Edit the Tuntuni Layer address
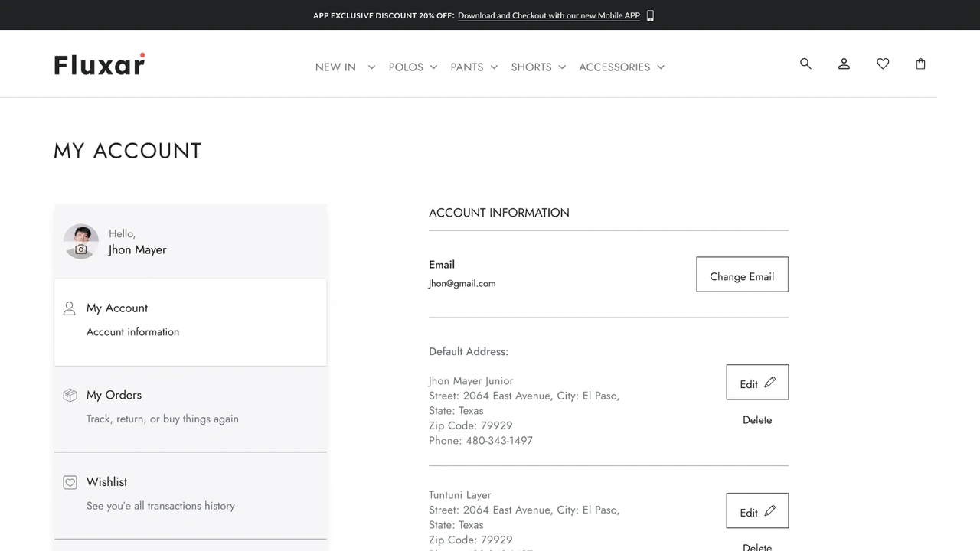This screenshot has height=551, width=980. click(757, 511)
